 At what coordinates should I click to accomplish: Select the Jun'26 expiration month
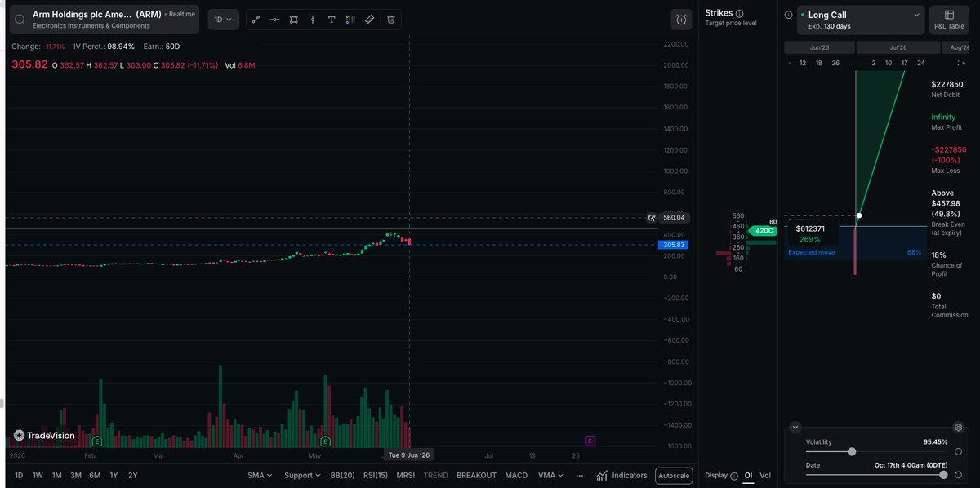coord(819,48)
